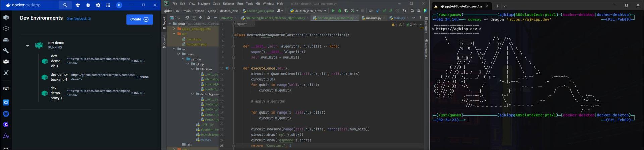Screen dimensions: 644x150
Task: Open Volumes section in Docker sidebar
Action: point(6,40)
